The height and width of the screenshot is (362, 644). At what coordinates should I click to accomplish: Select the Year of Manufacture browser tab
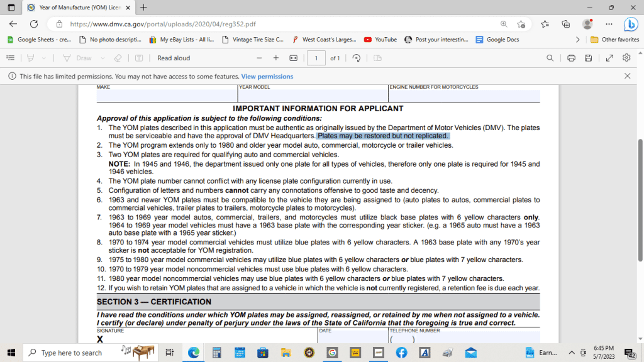pos(80,8)
